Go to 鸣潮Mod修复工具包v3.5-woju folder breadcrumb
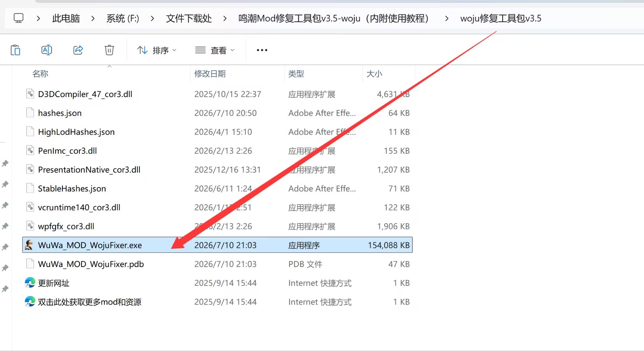The width and height of the screenshot is (644, 351). pos(334,18)
